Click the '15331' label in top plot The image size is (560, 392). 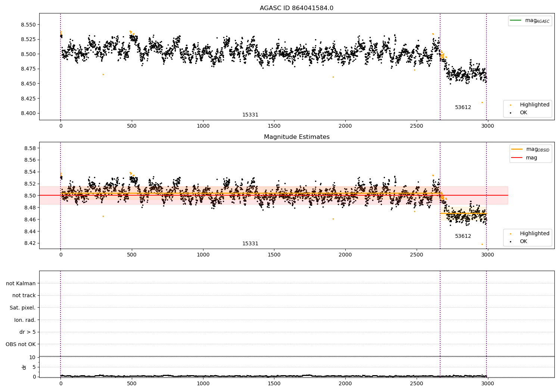click(x=250, y=115)
